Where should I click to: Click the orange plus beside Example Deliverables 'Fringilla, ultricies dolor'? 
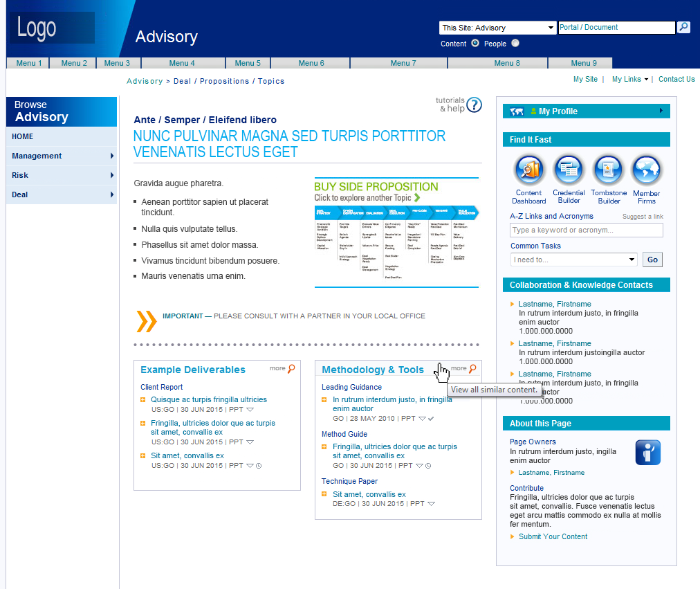coord(143,424)
